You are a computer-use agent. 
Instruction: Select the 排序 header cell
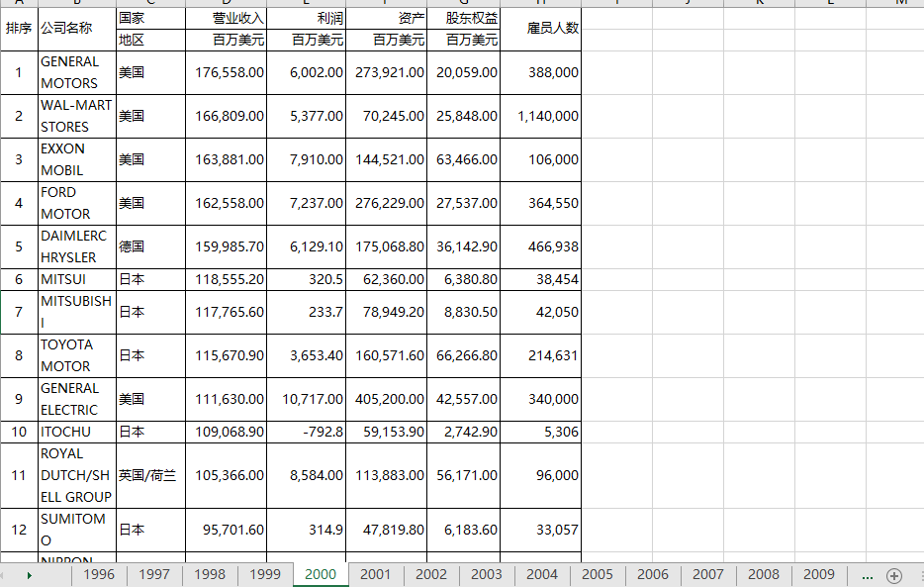(19, 29)
